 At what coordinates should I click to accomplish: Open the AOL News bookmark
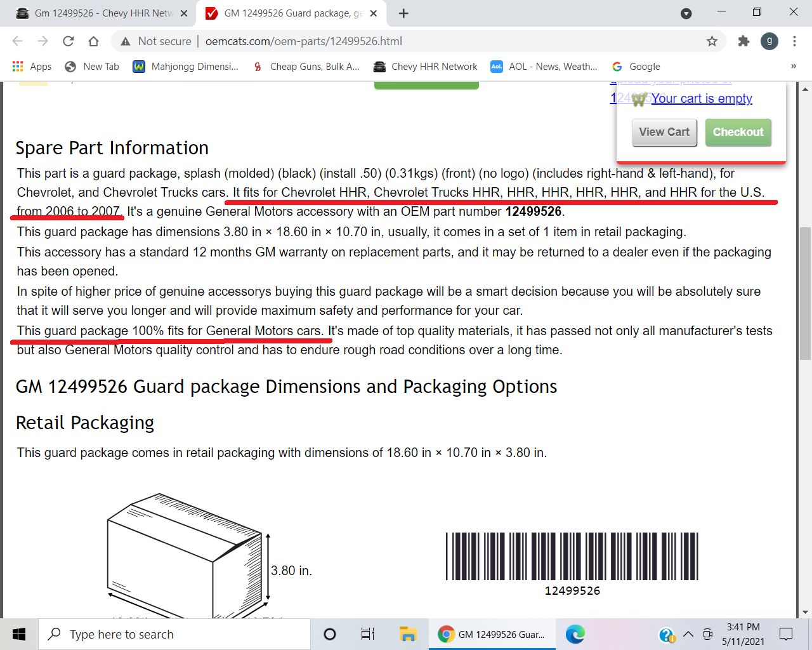(544, 67)
